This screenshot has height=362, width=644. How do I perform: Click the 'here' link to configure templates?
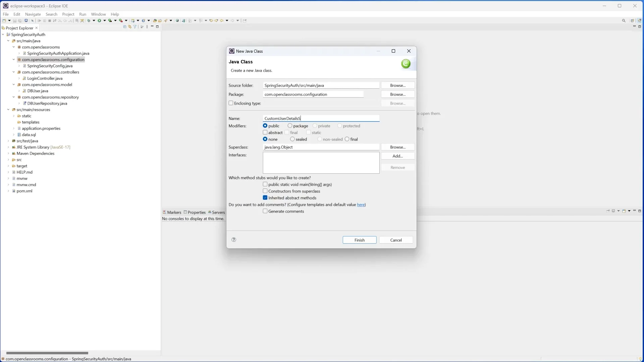361,204
